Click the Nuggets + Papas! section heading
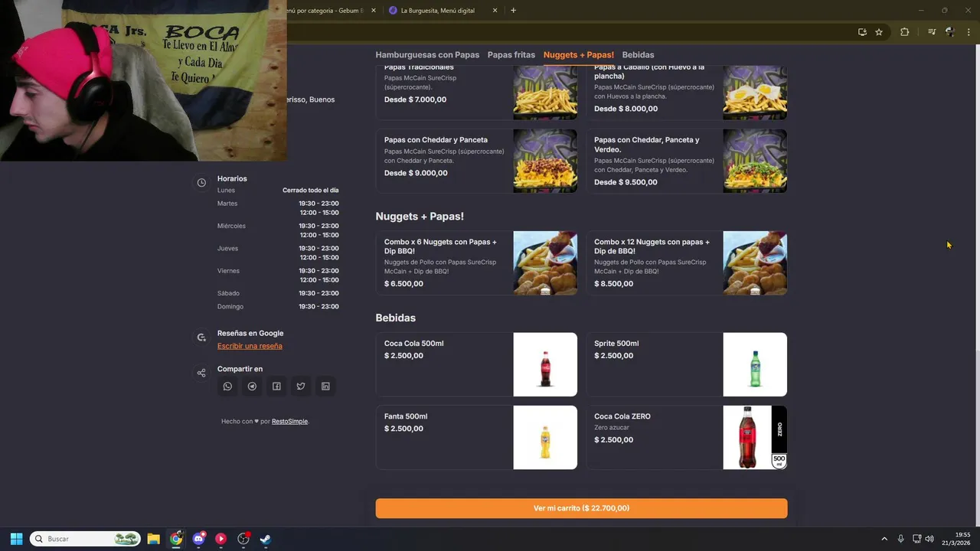980x551 pixels. (x=420, y=217)
